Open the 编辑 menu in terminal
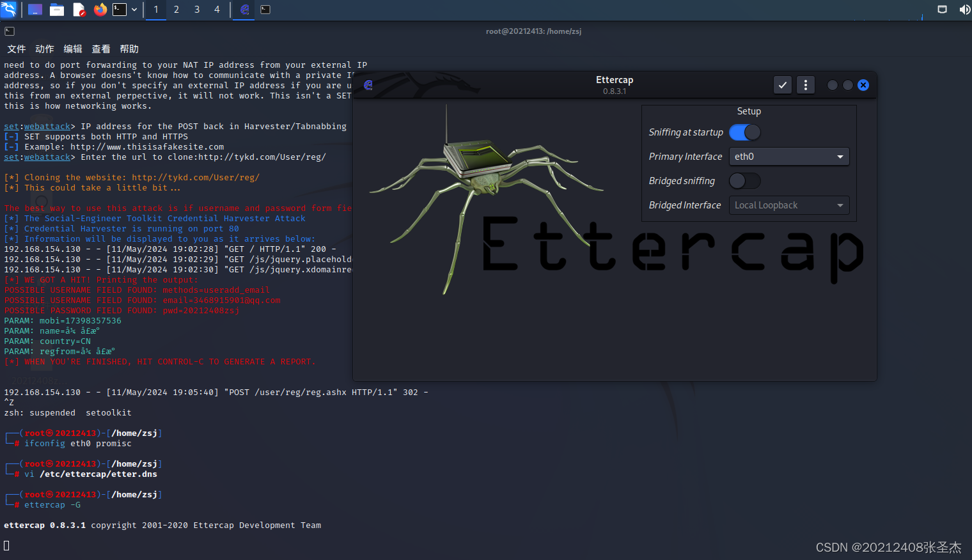This screenshot has height=560, width=972. [x=73, y=49]
